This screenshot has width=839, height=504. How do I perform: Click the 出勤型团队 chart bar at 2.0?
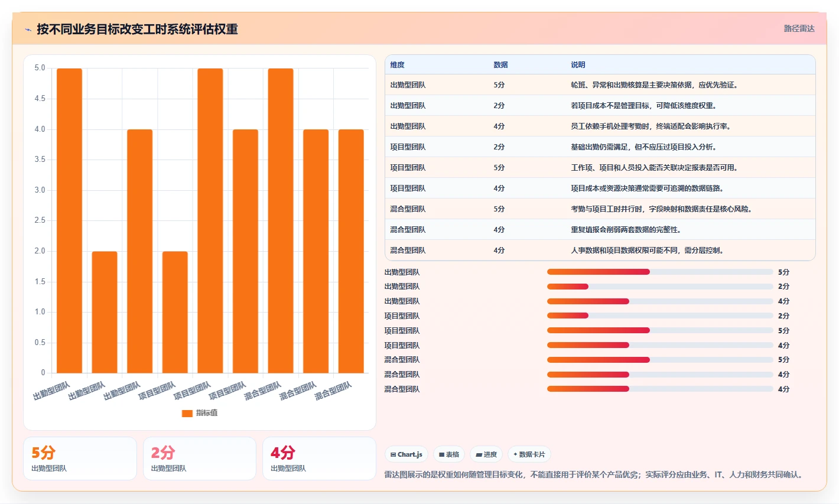click(x=105, y=313)
